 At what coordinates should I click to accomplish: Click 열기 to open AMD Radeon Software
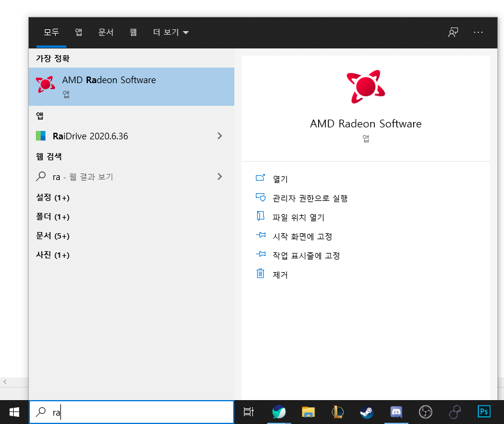click(x=280, y=179)
